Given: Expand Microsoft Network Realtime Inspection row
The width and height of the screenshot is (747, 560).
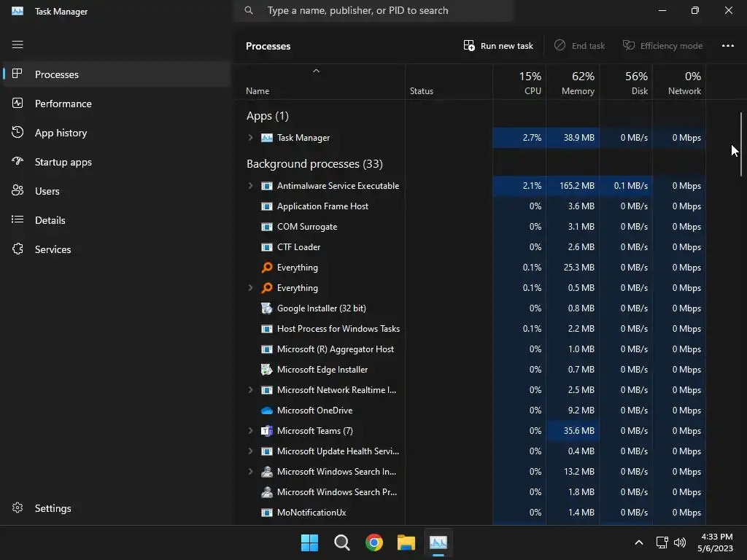Looking at the screenshot, I should pyautogui.click(x=251, y=390).
